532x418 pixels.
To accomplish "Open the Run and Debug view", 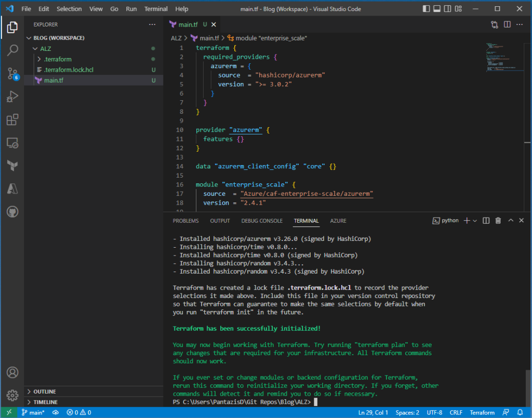I will pos(12,97).
